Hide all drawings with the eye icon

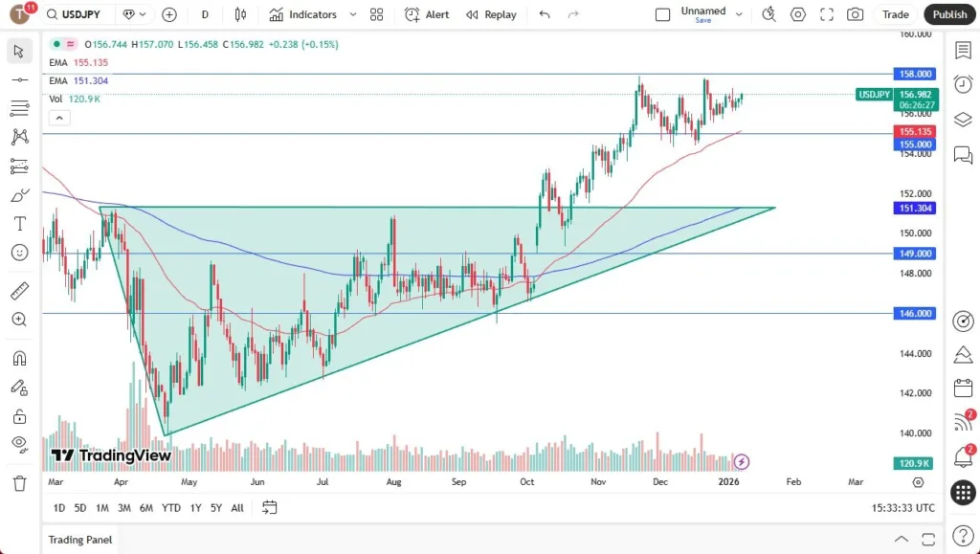tap(19, 444)
